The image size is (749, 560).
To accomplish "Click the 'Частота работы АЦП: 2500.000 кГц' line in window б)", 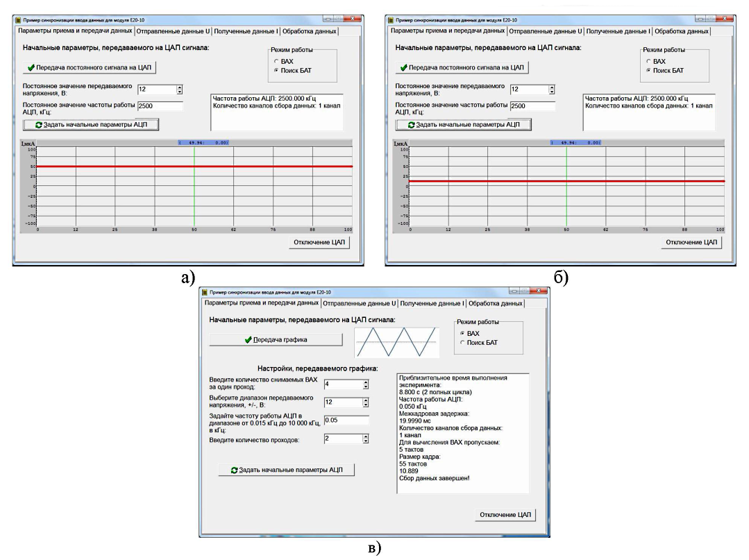I will (x=637, y=99).
